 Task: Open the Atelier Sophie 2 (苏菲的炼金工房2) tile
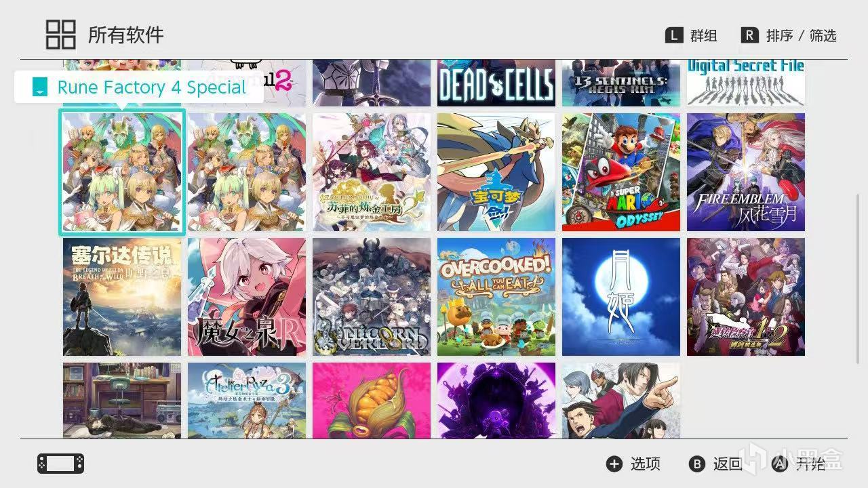(x=372, y=172)
